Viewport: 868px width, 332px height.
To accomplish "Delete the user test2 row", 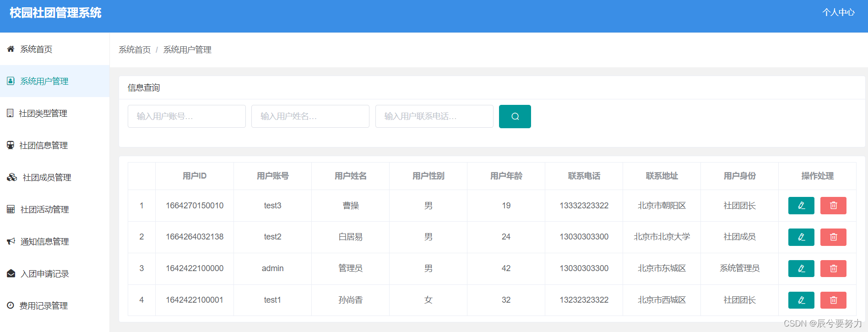I will (833, 237).
